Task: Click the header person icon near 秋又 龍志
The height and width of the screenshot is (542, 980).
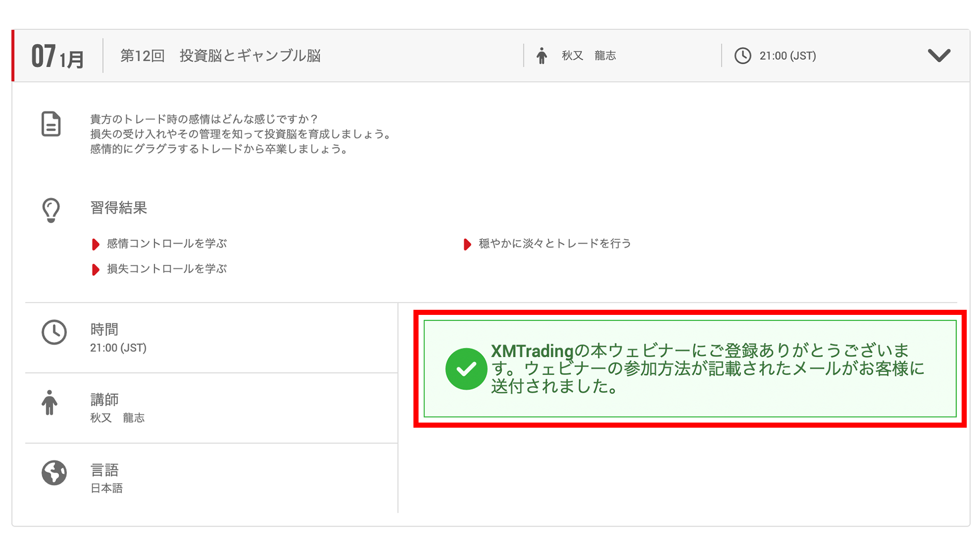Action: coord(542,56)
